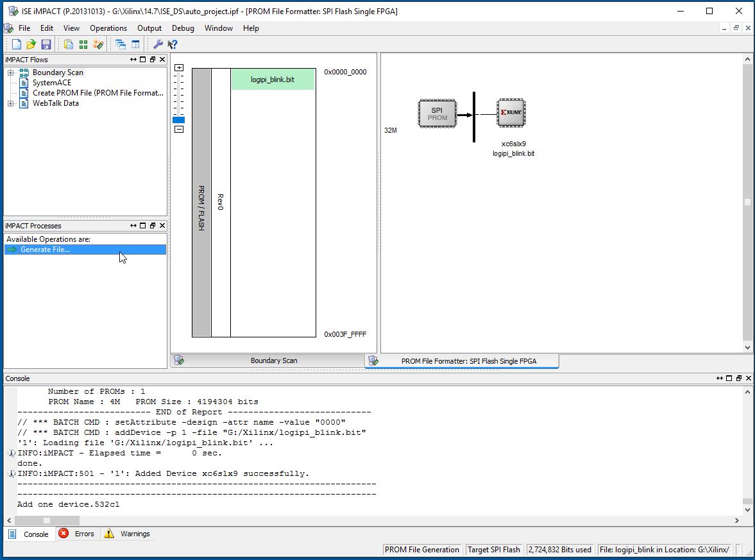Click the What's This help cursor icon
The image size is (755, 560).
click(x=172, y=44)
